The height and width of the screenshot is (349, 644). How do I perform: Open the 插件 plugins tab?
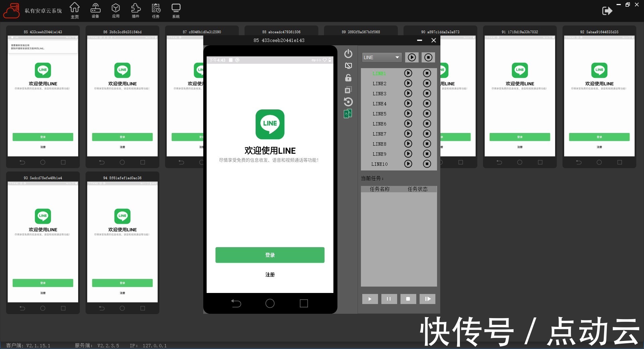(136, 10)
